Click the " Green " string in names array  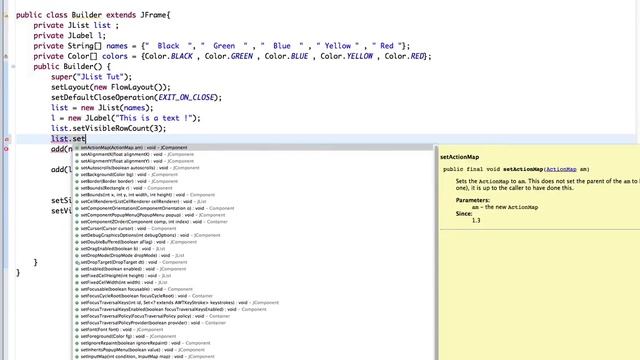tap(224, 46)
